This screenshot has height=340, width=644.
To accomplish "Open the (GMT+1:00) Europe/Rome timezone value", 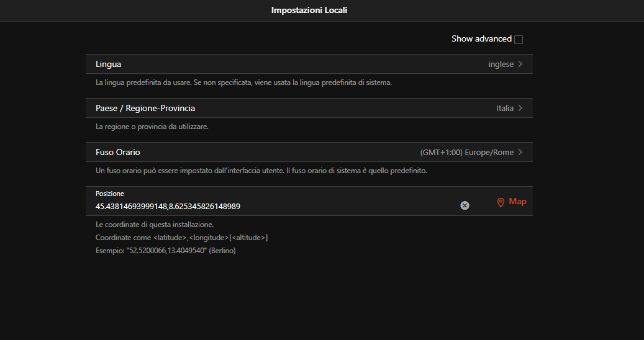I will pyautogui.click(x=466, y=152).
